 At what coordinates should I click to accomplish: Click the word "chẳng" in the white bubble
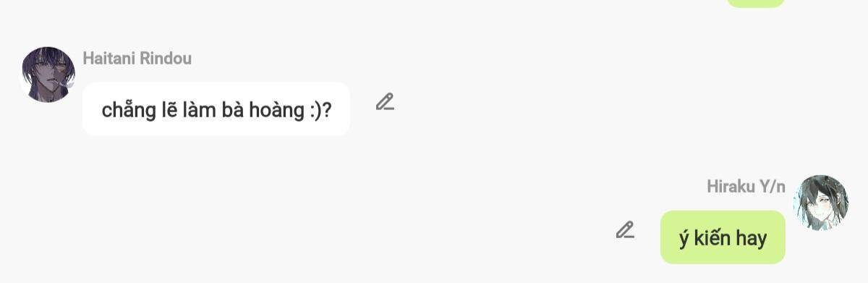pos(127,110)
